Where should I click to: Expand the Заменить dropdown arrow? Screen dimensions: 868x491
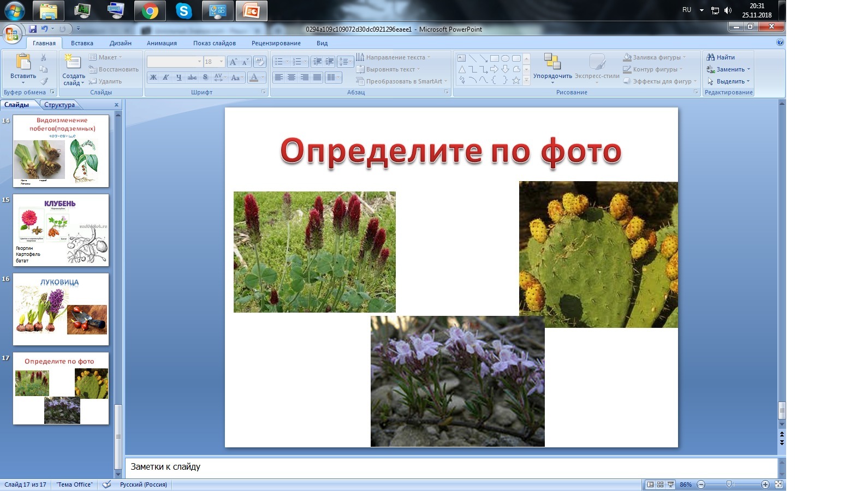(748, 69)
